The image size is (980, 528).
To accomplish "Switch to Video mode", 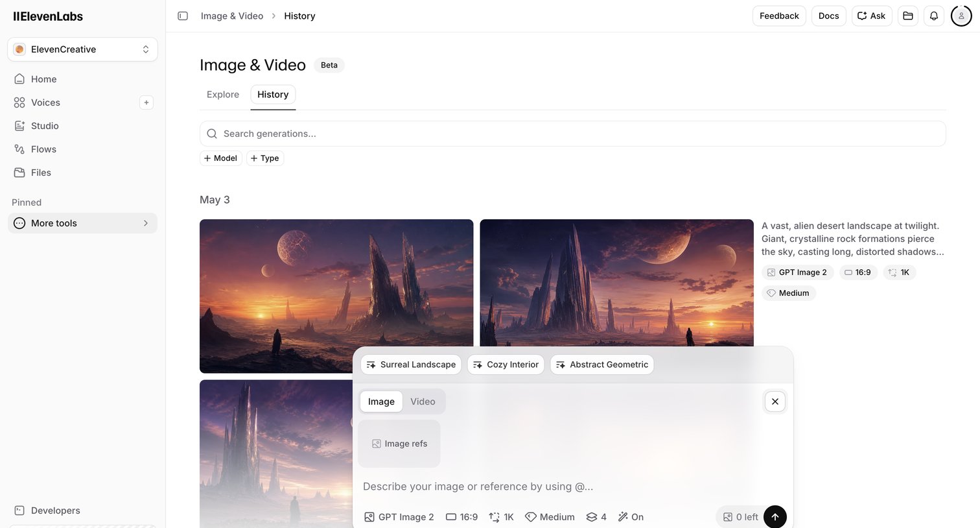I will tap(423, 402).
